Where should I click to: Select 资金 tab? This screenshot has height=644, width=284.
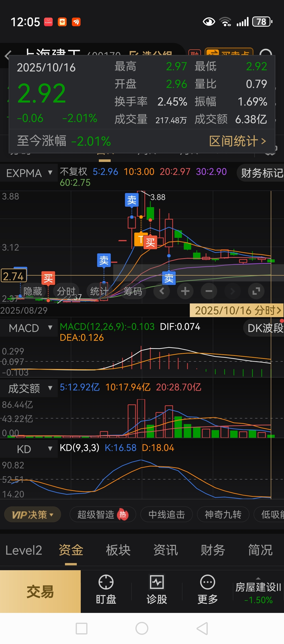coord(71,550)
